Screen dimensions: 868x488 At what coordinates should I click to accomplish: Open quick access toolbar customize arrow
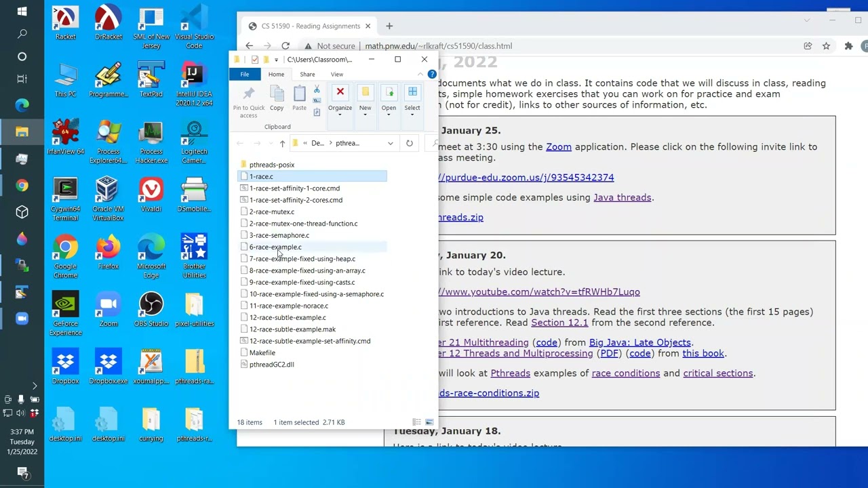(x=276, y=60)
